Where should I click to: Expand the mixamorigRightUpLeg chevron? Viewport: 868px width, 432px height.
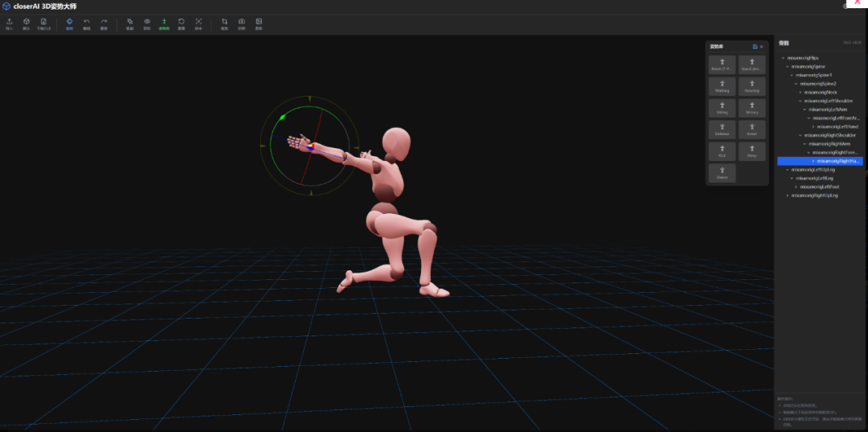787,195
